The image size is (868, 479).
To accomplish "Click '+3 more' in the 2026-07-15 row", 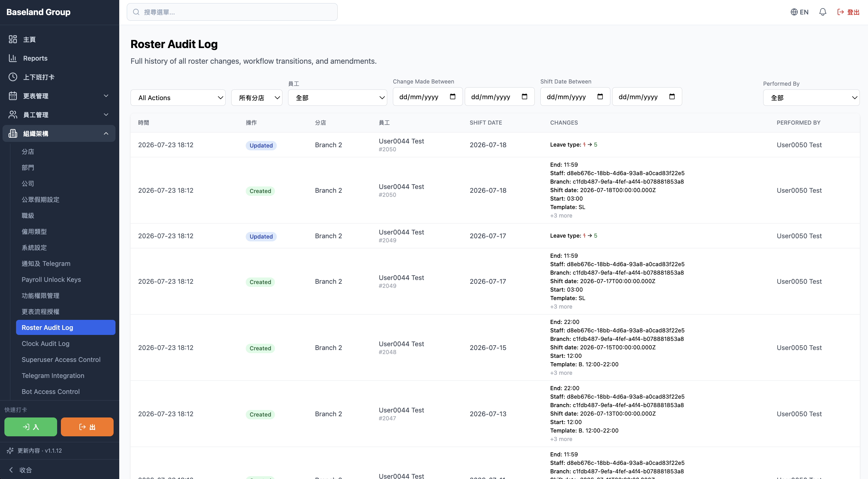I will click(561, 373).
